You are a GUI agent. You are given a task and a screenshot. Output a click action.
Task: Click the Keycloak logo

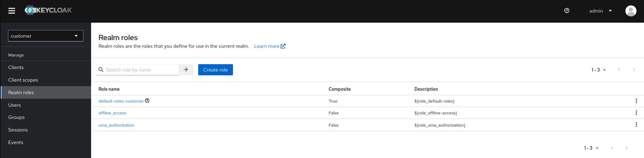point(48,10)
